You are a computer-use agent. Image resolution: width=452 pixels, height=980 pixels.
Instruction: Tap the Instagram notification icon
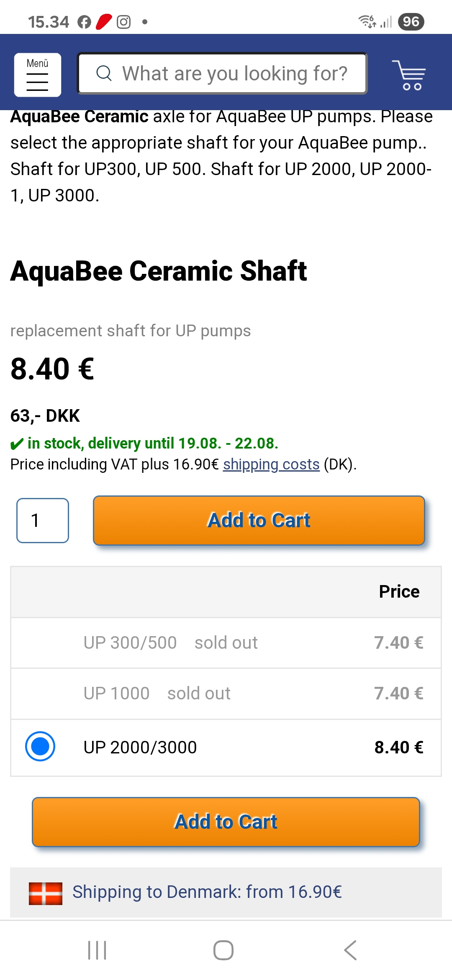click(123, 22)
